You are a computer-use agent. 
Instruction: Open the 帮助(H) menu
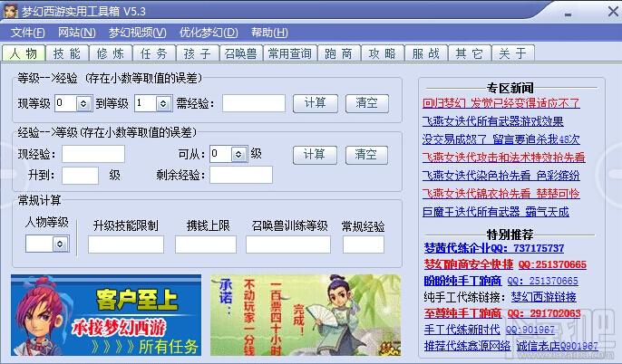coord(269,33)
